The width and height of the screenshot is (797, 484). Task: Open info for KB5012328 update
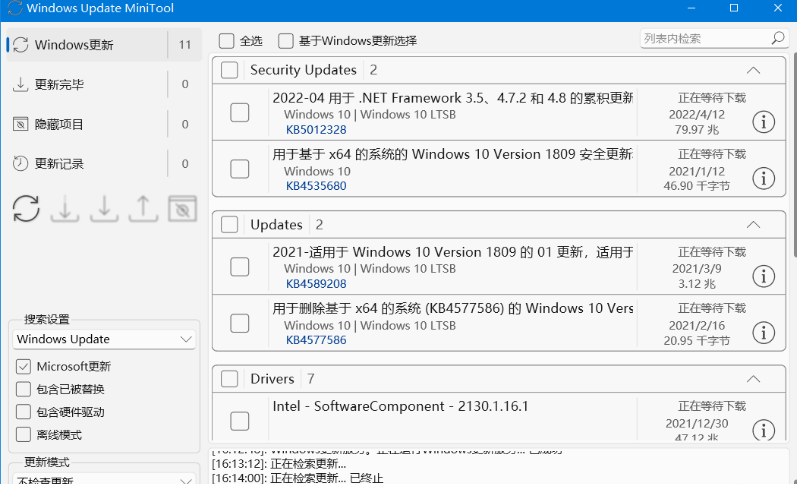point(763,122)
